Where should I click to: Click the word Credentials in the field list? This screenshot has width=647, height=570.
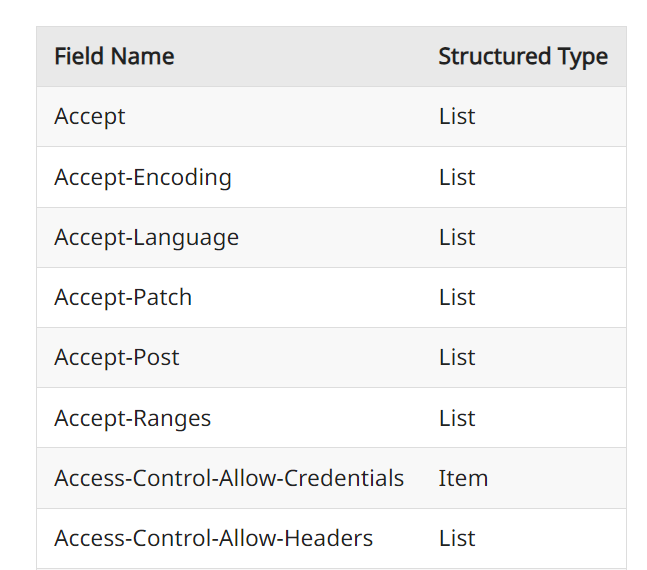pos(344,478)
